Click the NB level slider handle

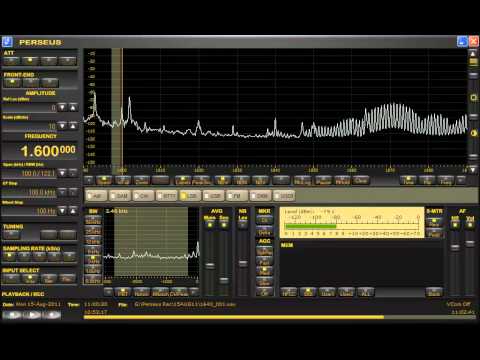(x=243, y=264)
